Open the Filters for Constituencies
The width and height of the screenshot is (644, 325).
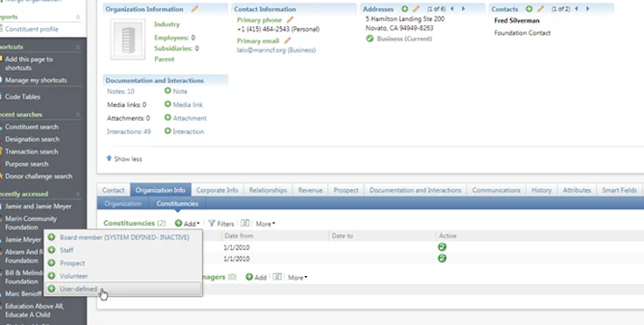[221, 223]
